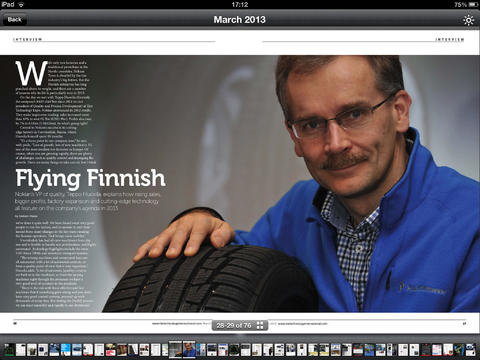Click the Wi-Fi status icon
This screenshot has width=480, height=360.
point(21,4)
